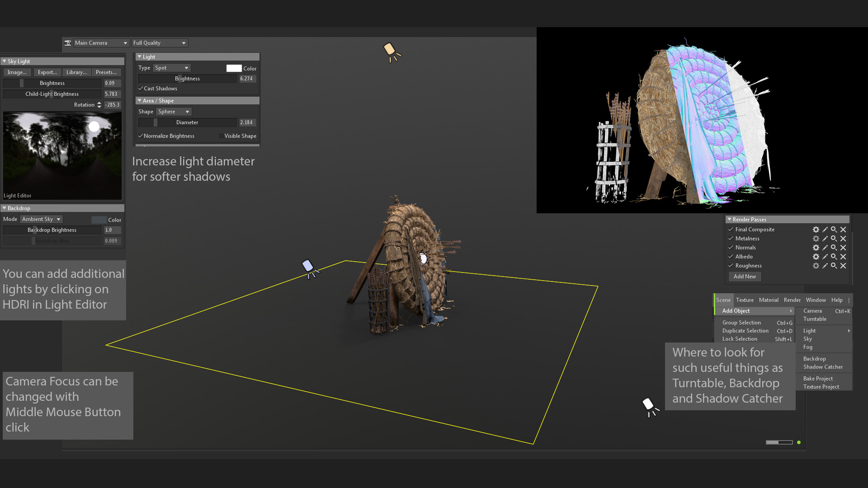This screenshot has width=868, height=488.
Task: Click magnifier icon for Albedo pass
Action: (x=834, y=257)
